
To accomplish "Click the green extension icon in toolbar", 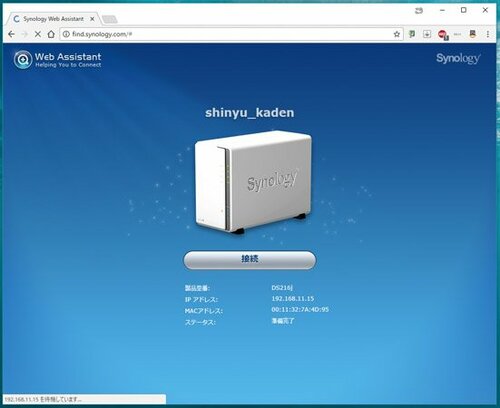I will (412, 34).
